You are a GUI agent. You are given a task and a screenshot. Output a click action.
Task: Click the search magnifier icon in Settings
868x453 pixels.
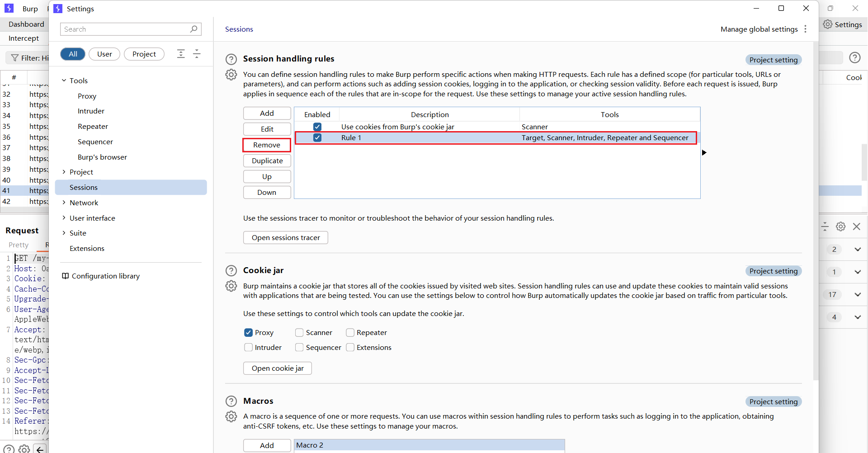(x=193, y=29)
